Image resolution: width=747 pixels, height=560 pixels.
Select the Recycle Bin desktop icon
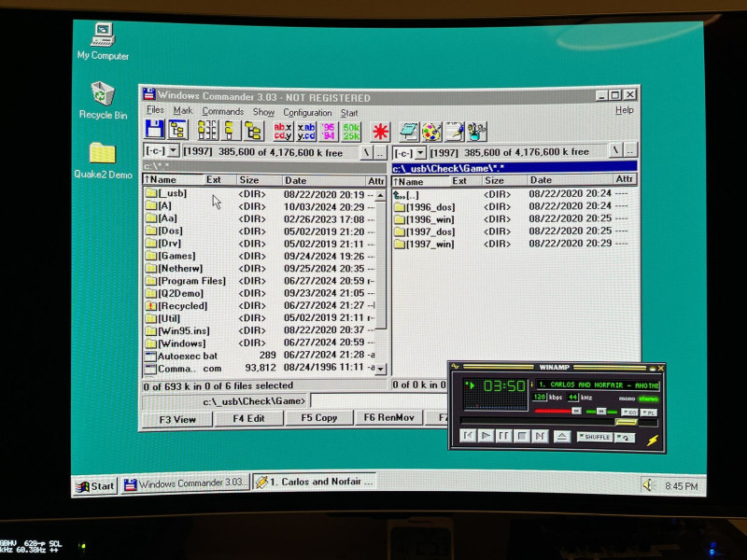coord(103,101)
